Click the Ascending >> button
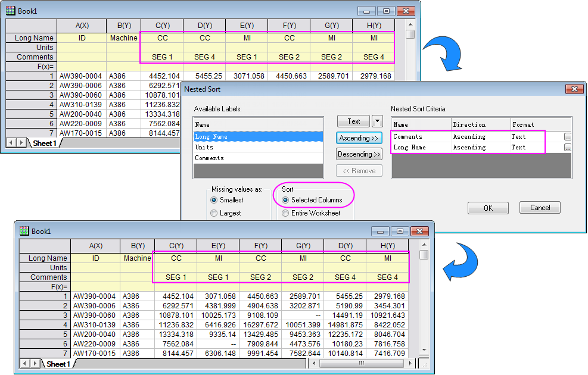The image size is (588, 375). 359,138
